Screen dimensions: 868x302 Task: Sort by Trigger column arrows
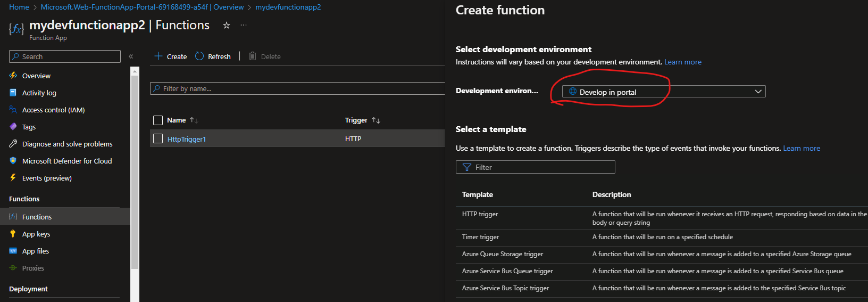click(x=376, y=120)
